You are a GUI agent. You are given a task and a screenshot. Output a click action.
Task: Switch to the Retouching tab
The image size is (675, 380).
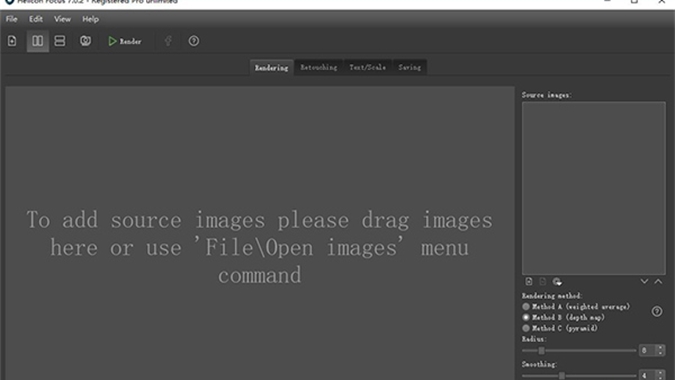point(319,67)
